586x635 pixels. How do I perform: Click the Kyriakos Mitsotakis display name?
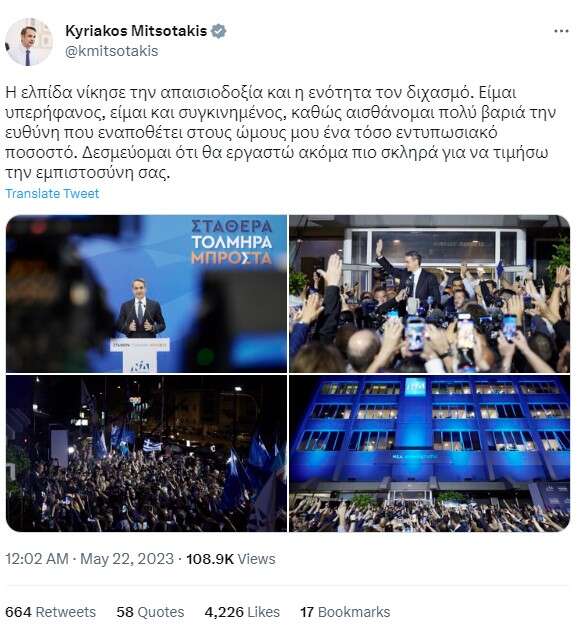coord(136,31)
